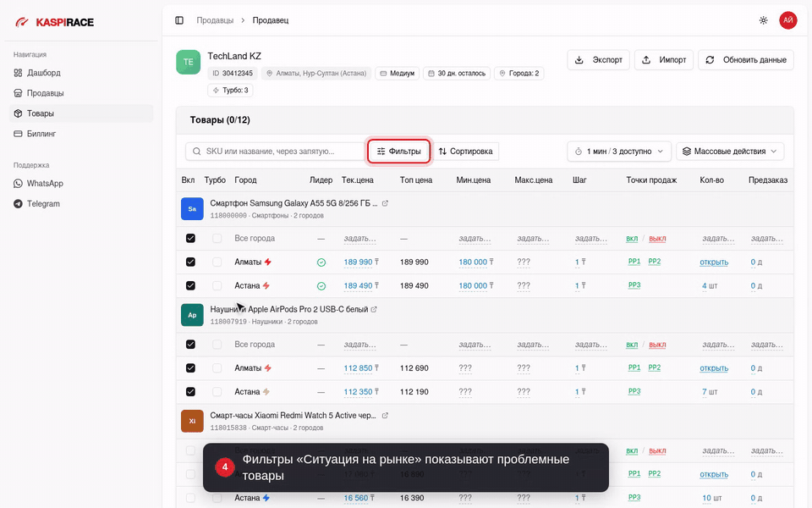Edit quantity 4 шт in Samsung Астана row
Viewport: 812px width, 508px height.
[x=710, y=285]
